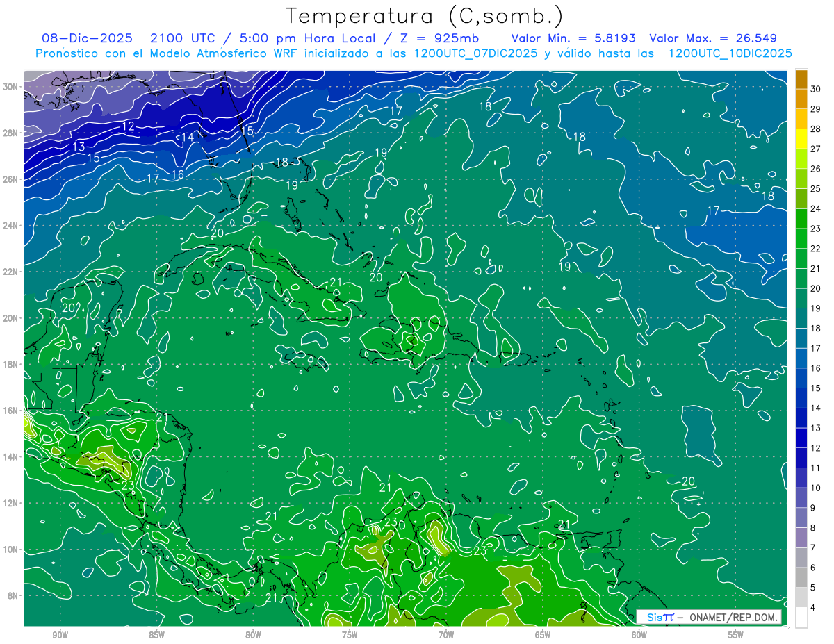Click the color scale label 20
The image size is (834, 644).
point(816,288)
